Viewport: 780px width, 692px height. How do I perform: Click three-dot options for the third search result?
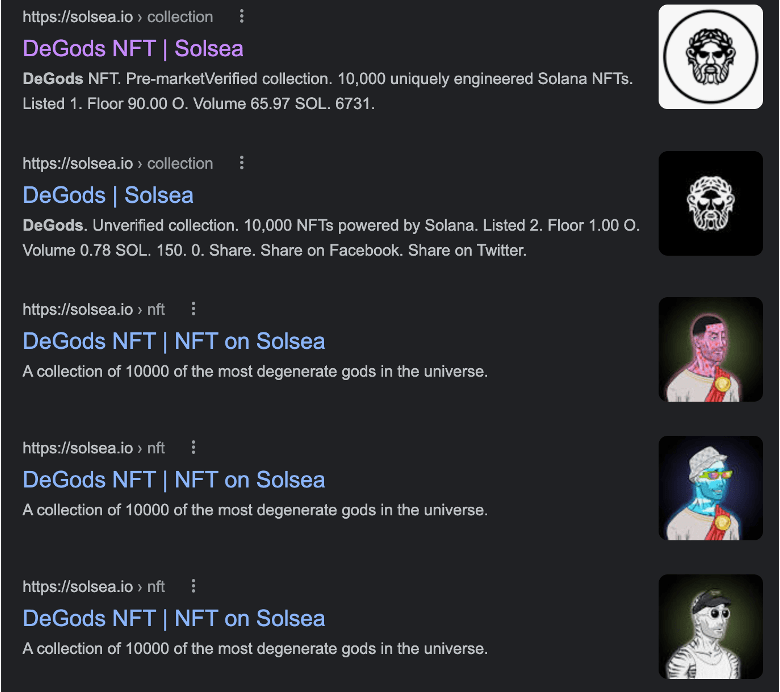[194, 309]
